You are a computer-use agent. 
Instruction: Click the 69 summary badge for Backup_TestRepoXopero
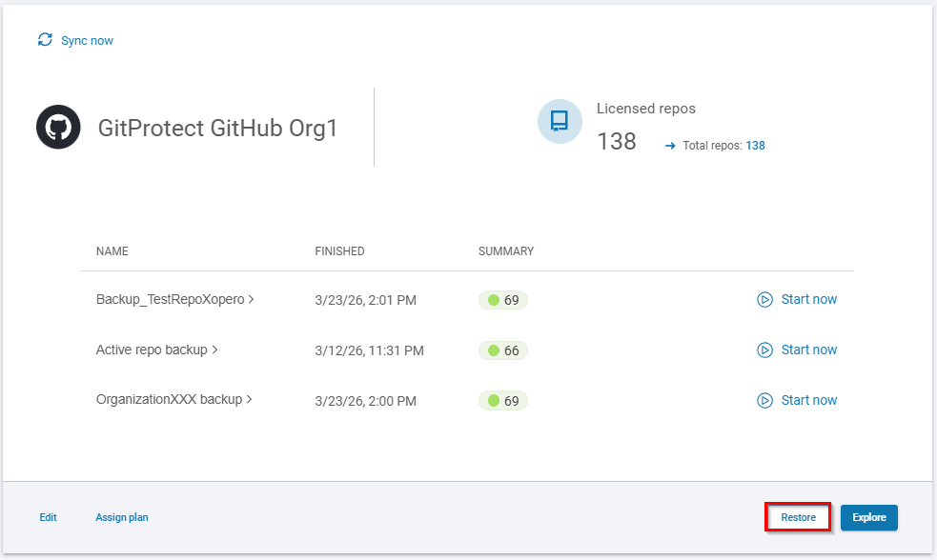(x=503, y=300)
